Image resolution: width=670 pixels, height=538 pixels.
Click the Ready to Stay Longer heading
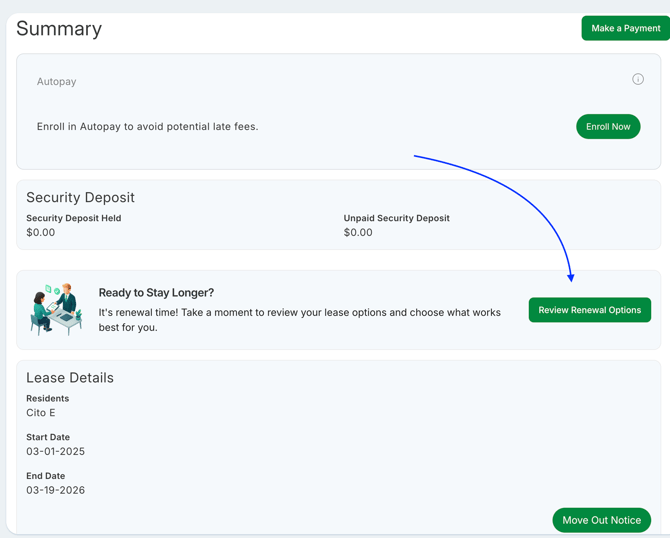(x=156, y=293)
